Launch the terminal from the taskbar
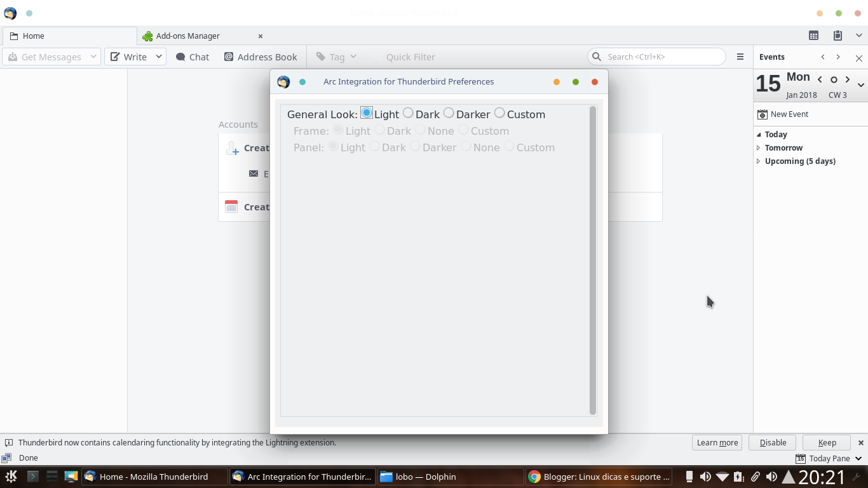Viewport: 868px width, 488px height. (x=33, y=476)
